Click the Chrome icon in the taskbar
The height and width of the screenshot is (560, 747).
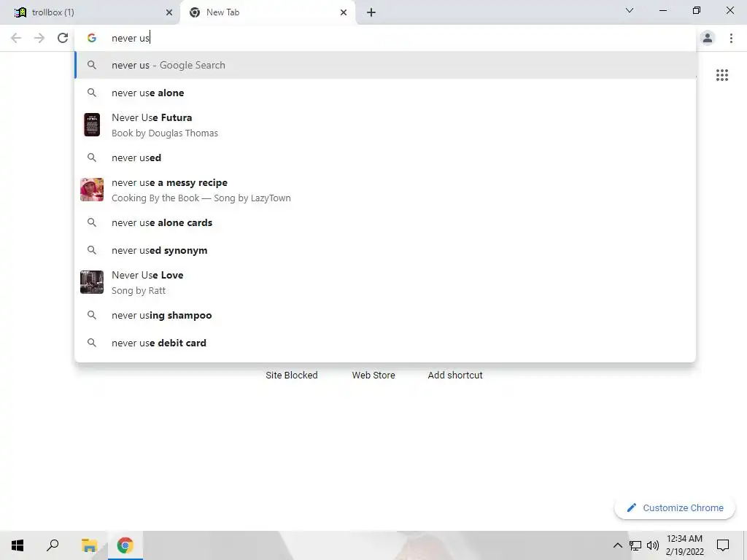(125, 545)
